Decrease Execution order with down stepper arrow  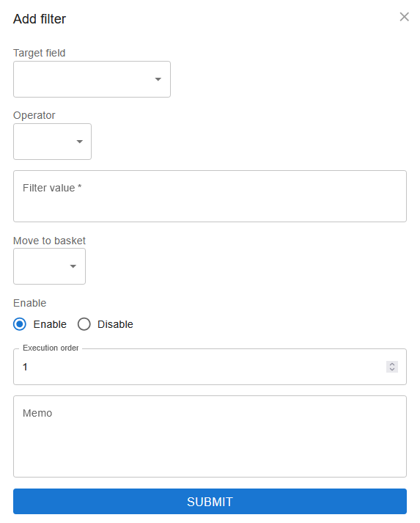(392, 370)
